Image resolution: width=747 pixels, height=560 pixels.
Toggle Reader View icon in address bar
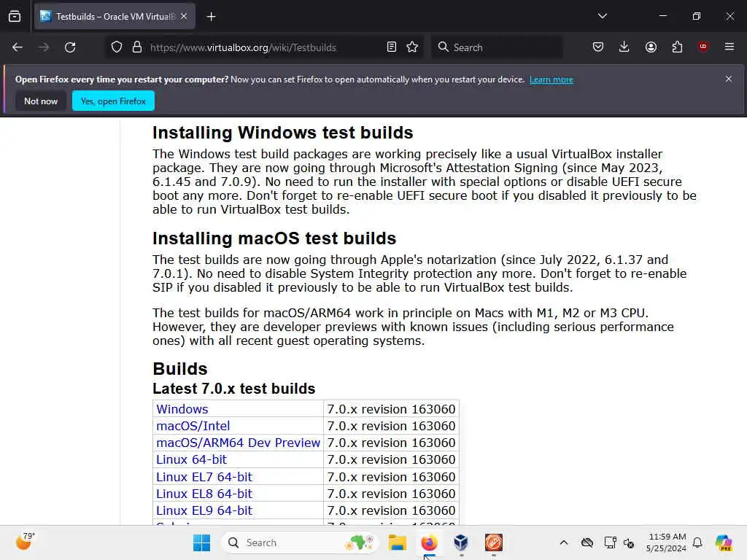click(x=392, y=47)
